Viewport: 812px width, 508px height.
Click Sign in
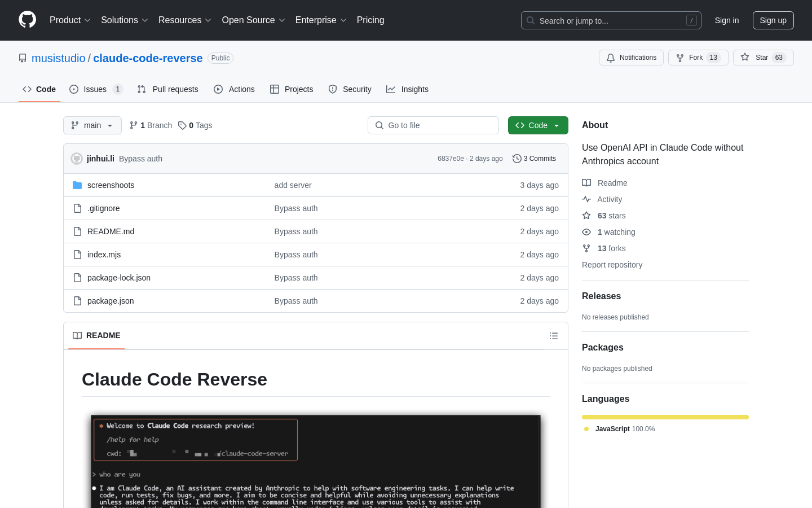(x=727, y=20)
